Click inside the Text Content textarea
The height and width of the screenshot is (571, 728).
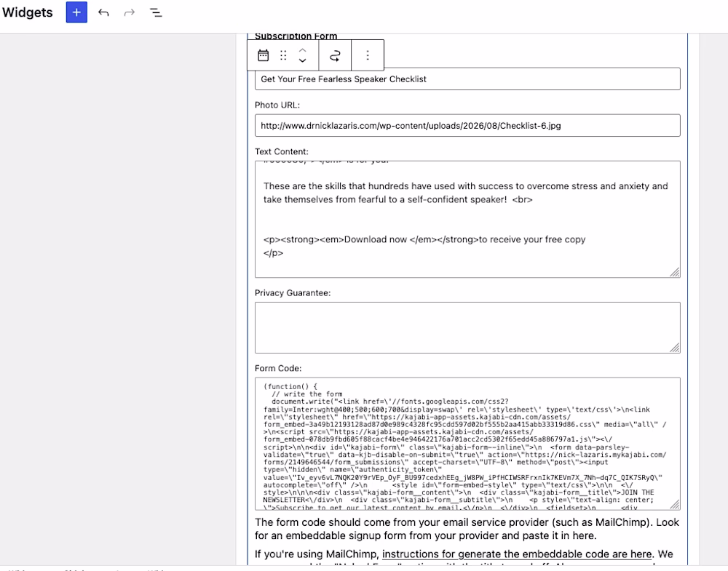point(467,220)
